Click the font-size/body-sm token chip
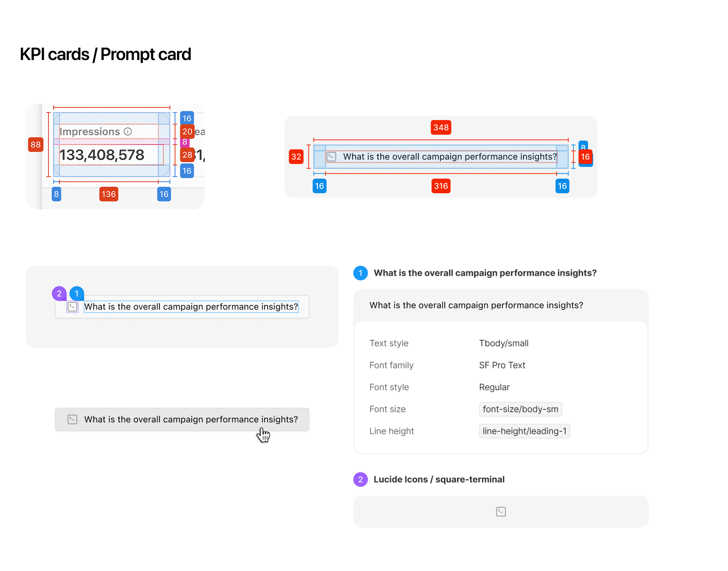Viewport: 728px width, 571px height. [x=520, y=409]
